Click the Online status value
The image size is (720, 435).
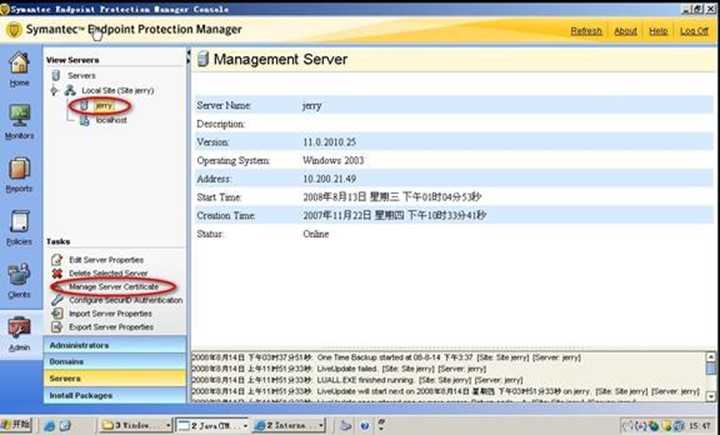coord(316,234)
